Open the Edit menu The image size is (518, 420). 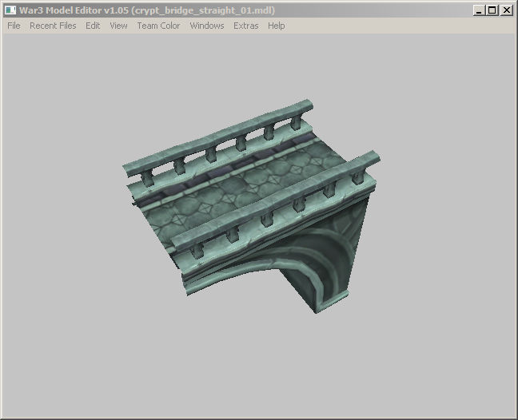pos(93,26)
